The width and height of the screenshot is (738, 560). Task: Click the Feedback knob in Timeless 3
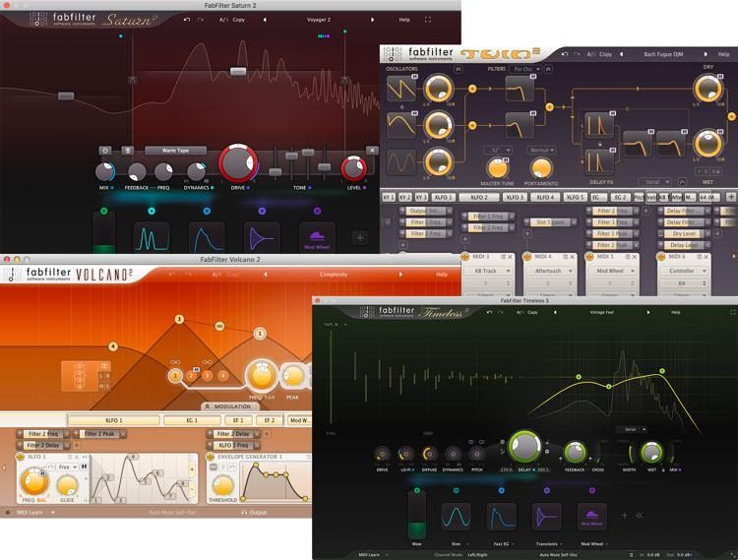tap(575, 453)
